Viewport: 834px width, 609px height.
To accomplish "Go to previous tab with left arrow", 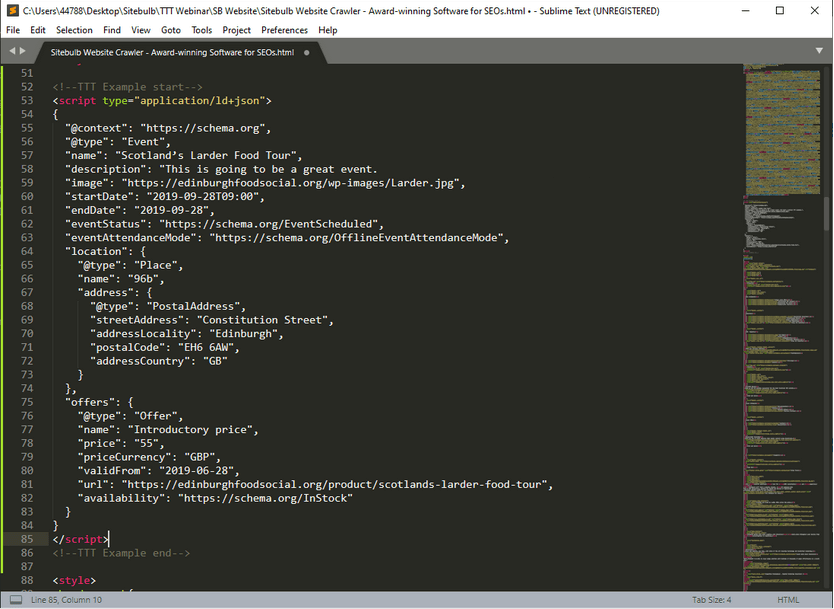I will click(12, 51).
